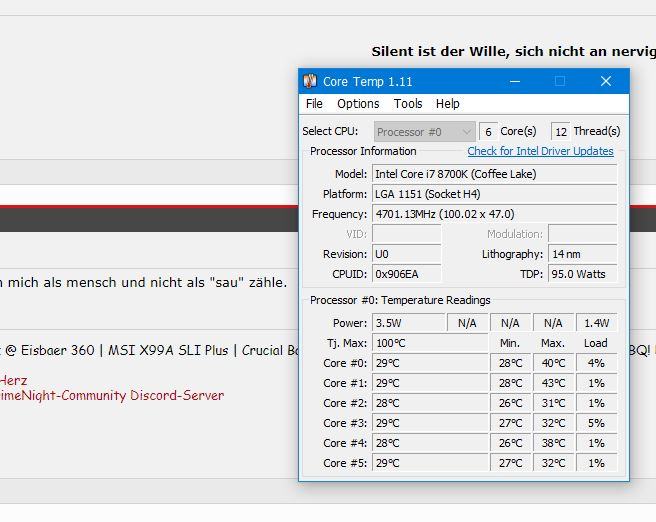Click Core #0 load value 4%
The image size is (656, 522).
click(x=597, y=363)
